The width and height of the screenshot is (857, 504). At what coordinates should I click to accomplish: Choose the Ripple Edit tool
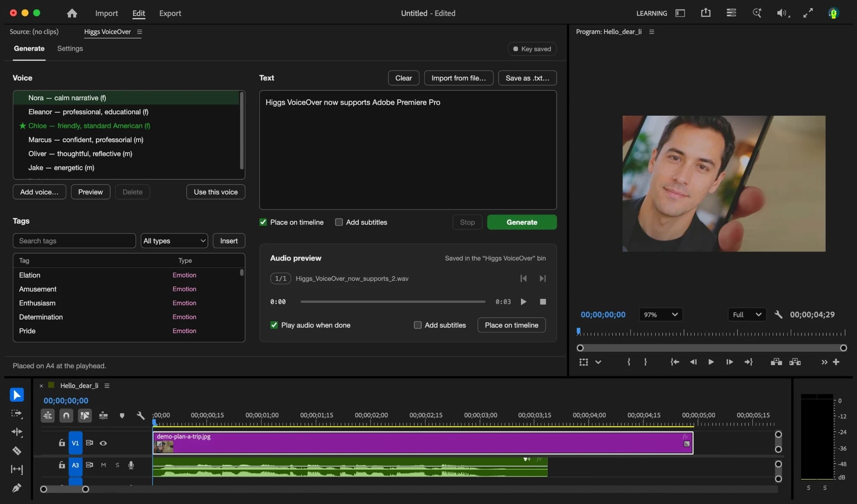click(17, 432)
